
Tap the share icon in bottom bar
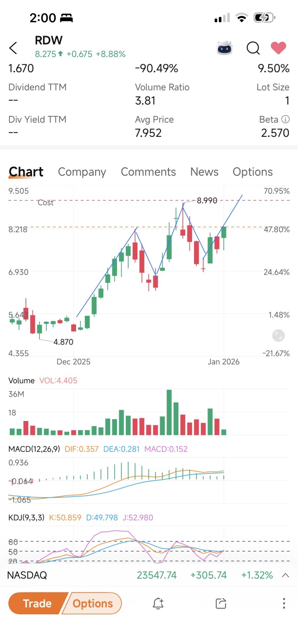(221, 603)
